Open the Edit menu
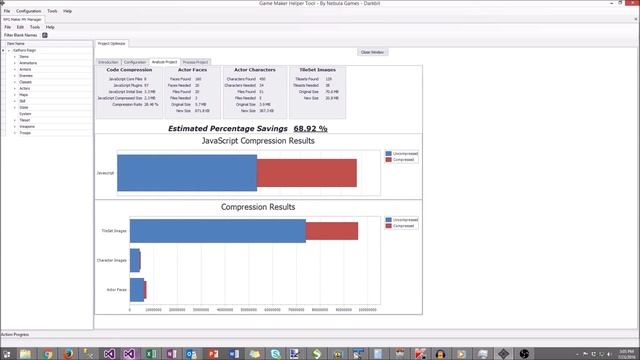 tap(20, 27)
